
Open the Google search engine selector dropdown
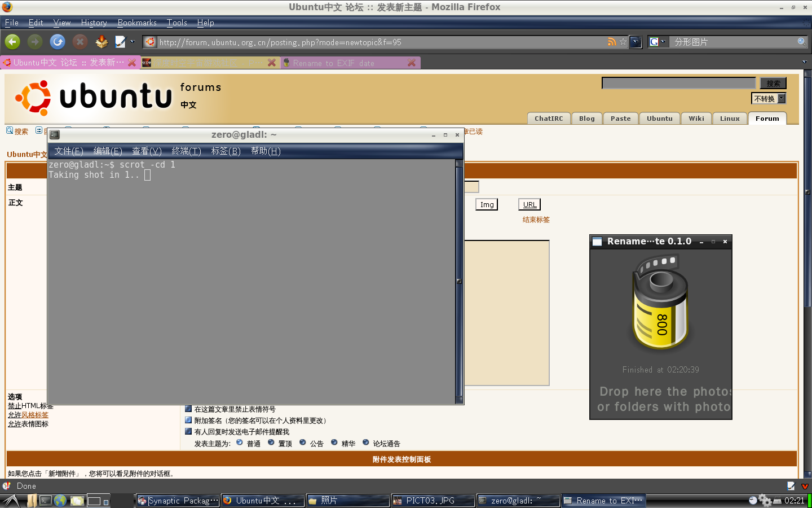(658, 42)
